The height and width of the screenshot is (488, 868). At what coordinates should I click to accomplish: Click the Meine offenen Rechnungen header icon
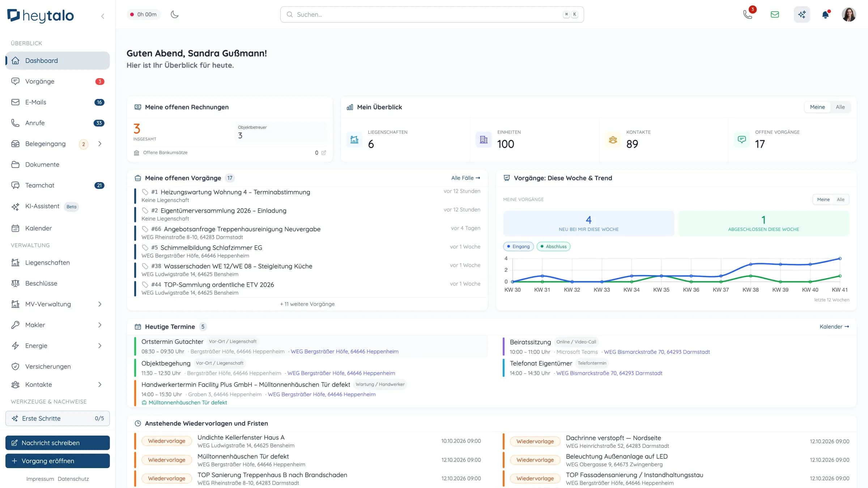pos(138,107)
